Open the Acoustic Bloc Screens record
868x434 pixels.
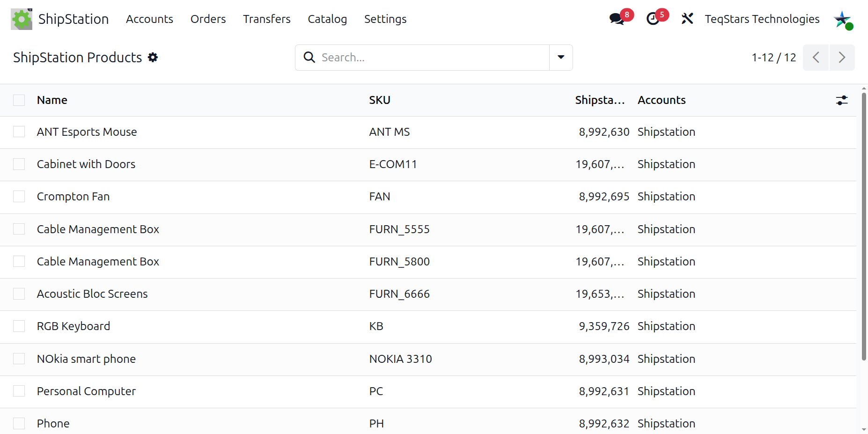tap(92, 294)
